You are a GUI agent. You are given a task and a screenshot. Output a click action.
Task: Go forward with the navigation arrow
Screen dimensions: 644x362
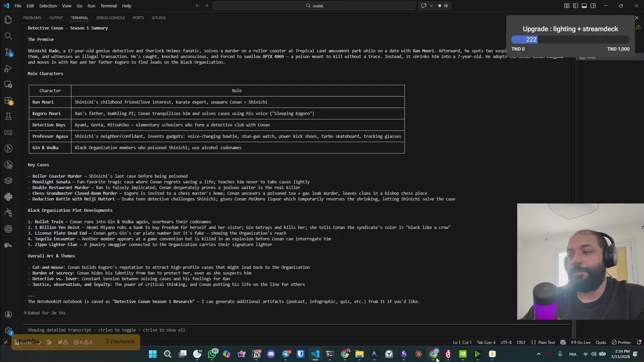click(x=206, y=6)
